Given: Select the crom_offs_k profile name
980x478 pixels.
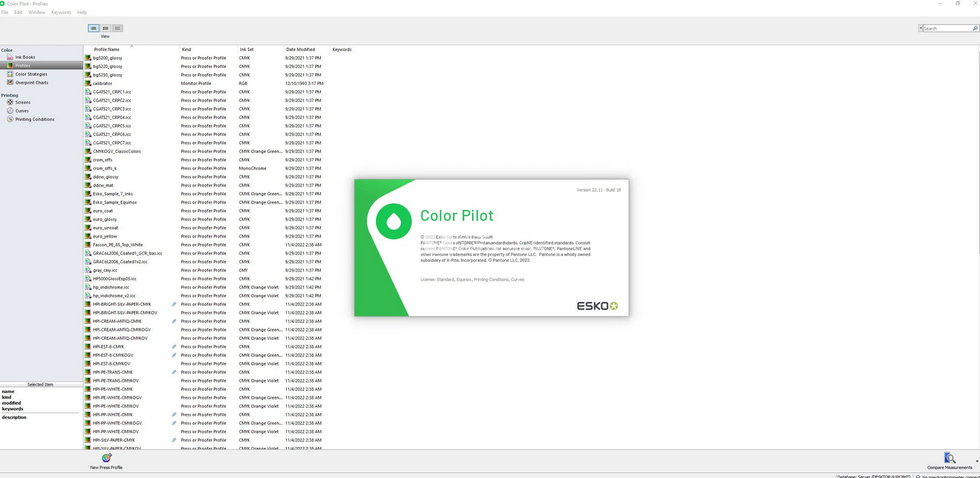Looking at the screenshot, I should pyautogui.click(x=105, y=169).
